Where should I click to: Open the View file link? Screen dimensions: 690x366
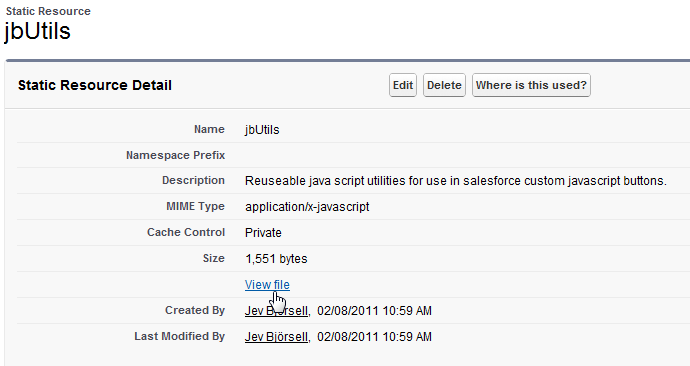tap(267, 285)
